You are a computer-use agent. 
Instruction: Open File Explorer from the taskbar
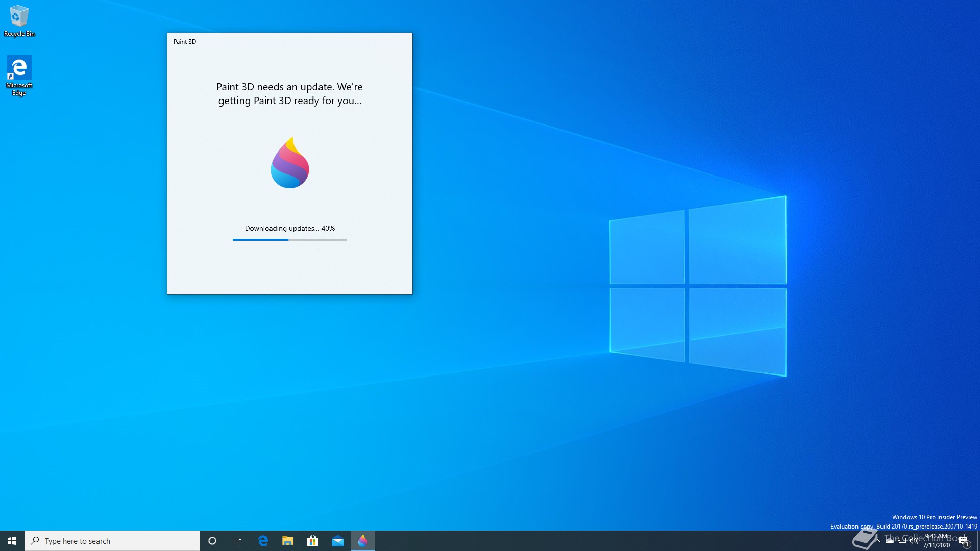288,541
